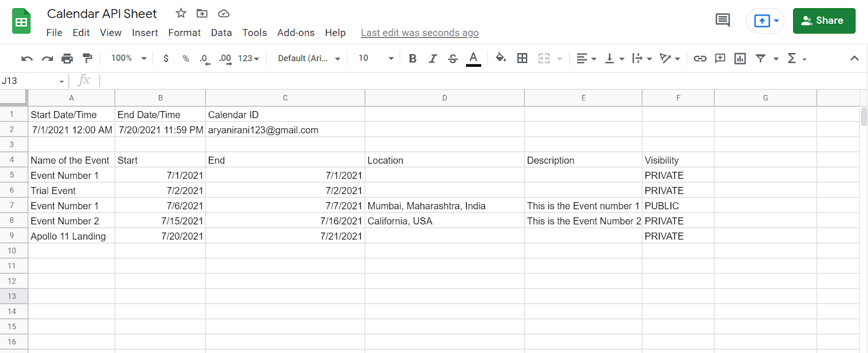Screen dimensions: 868x353
Task: Print the sheet using printer icon
Action: tap(67, 59)
